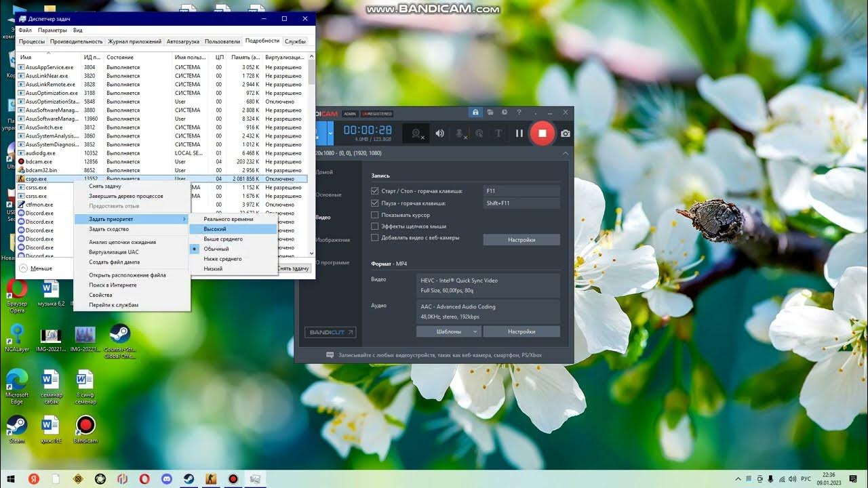This screenshot has width=868, height=488.
Task: Open Counter-Strike Global Offensive desktop shortcut
Action: pos(120,341)
